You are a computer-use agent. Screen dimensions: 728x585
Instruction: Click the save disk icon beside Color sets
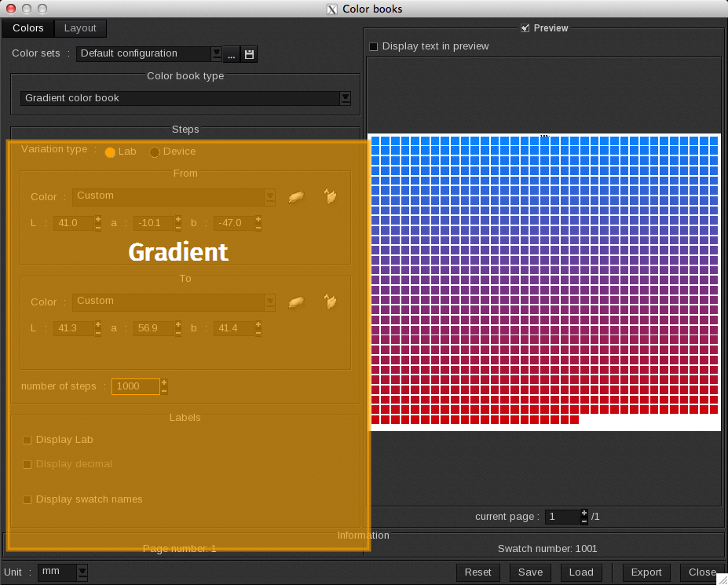(249, 54)
